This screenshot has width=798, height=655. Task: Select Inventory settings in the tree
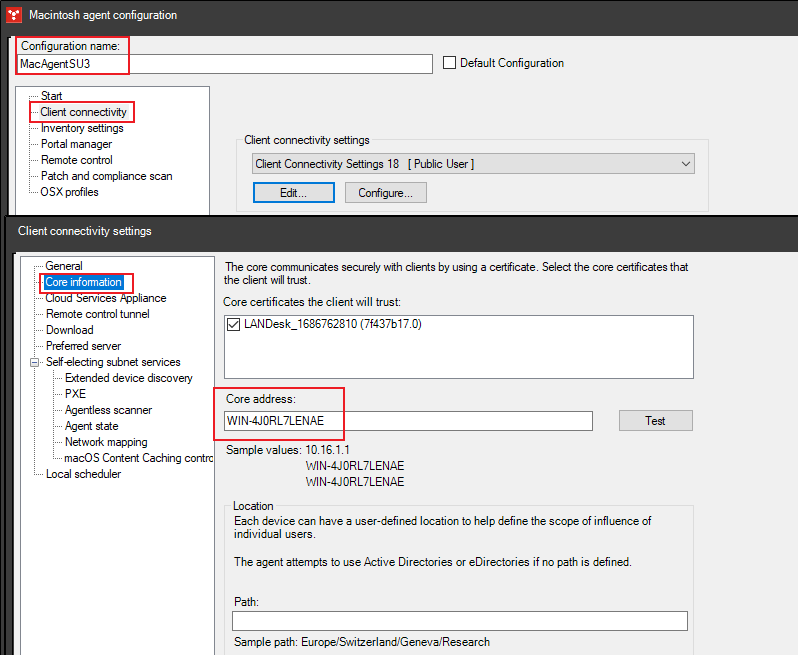click(x=82, y=128)
